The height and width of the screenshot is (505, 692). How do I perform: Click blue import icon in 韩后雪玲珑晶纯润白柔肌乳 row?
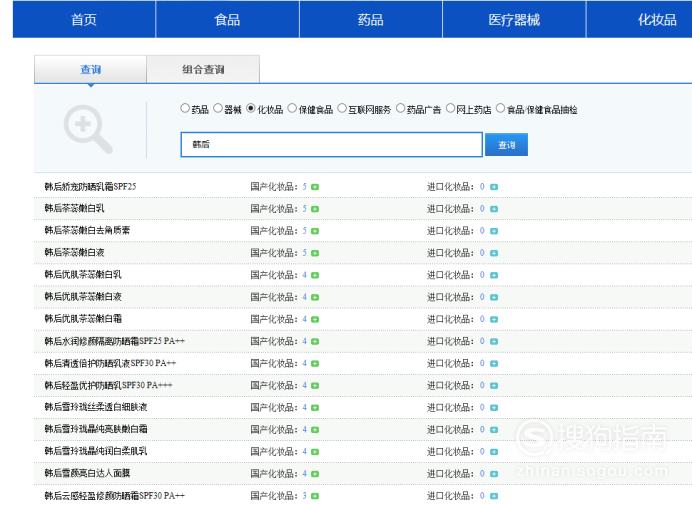click(494, 452)
